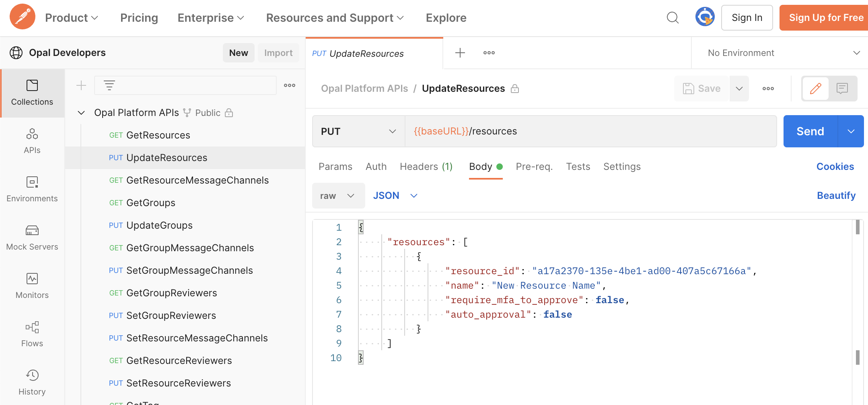The image size is (868, 405).
Task: Go to Environments in the sidebar
Action: pyautogui.click(x=32, y=189)
